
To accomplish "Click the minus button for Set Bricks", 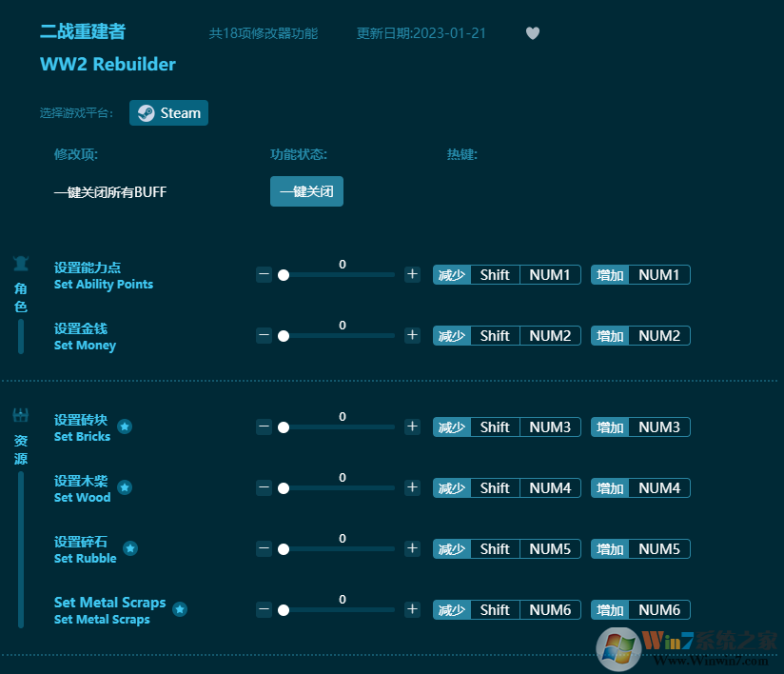I will tap(264, 426).
